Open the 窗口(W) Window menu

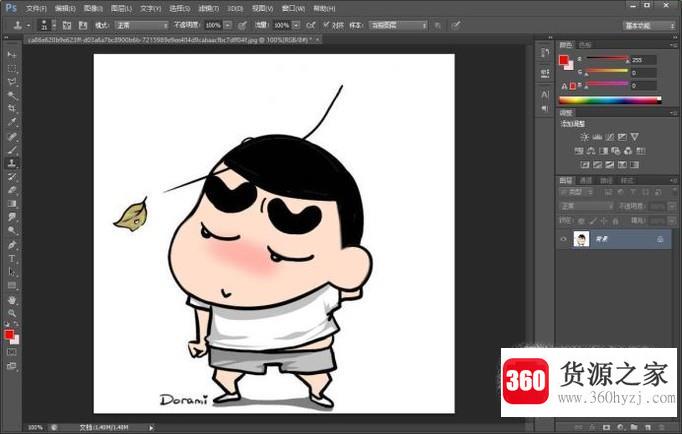point(293,8)
